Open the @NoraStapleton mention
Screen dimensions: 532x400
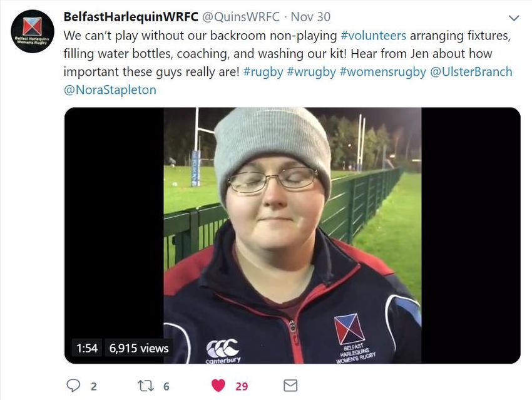point(110,90)
